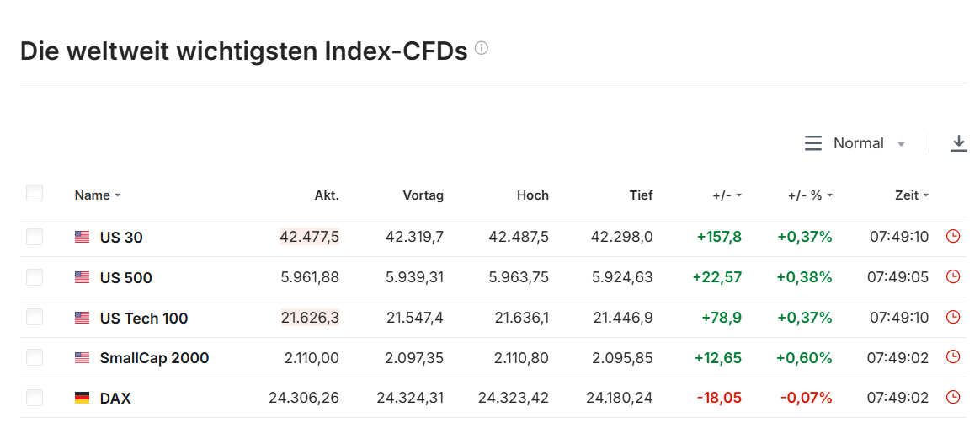Open the Normal view dropdown
980x423 pixels.
pos(869,143)
